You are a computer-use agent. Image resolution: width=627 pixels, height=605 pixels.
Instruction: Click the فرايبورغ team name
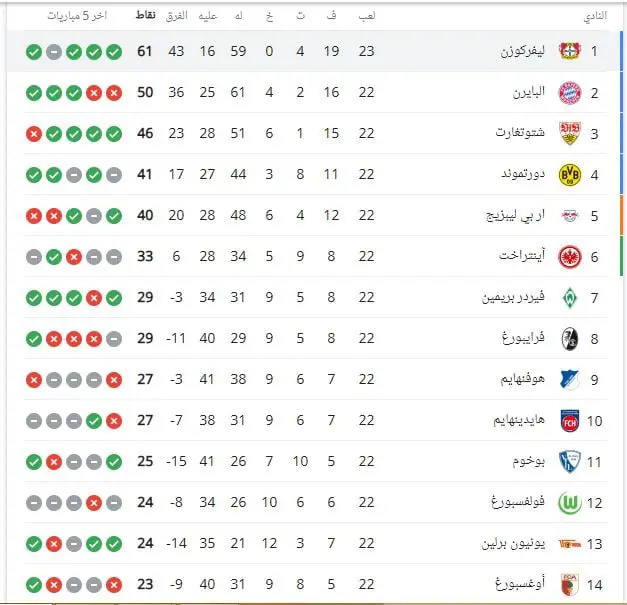tap(520, 339)
